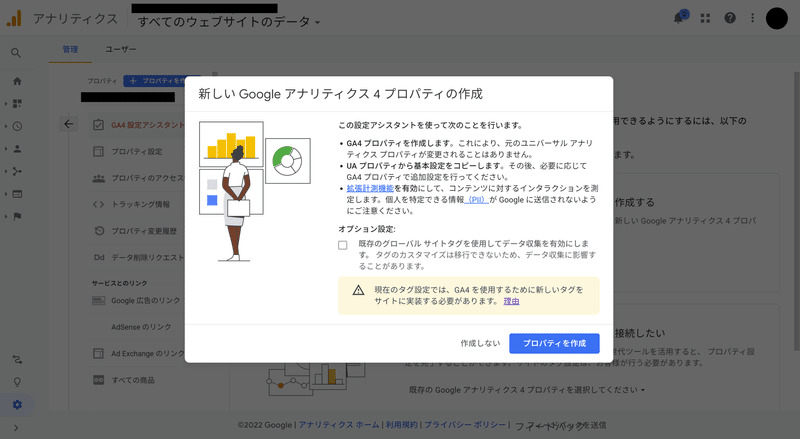Click 作成しない to cancel dialog
This screenshot has height=439, width=800.
pos(480,344)
